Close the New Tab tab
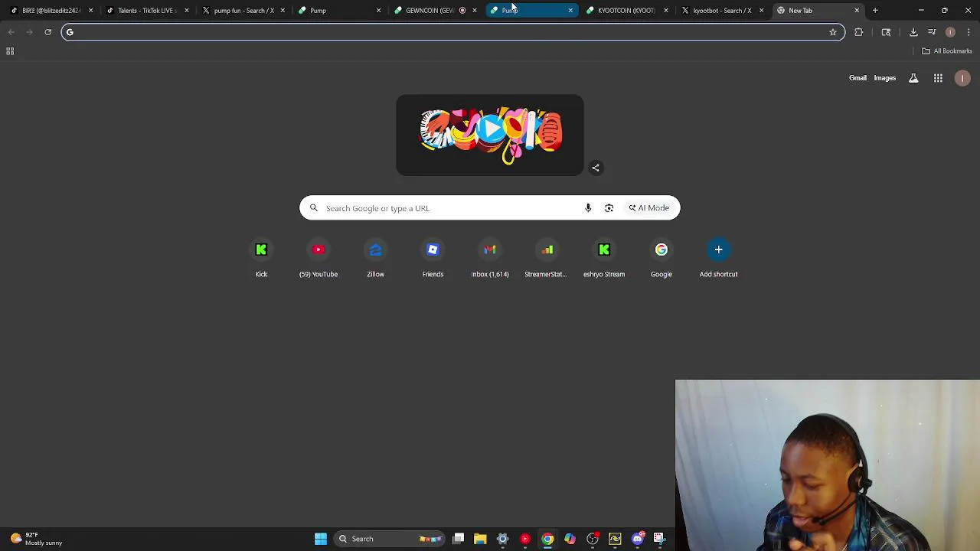The image size is (980, 551). pos(857,11)
